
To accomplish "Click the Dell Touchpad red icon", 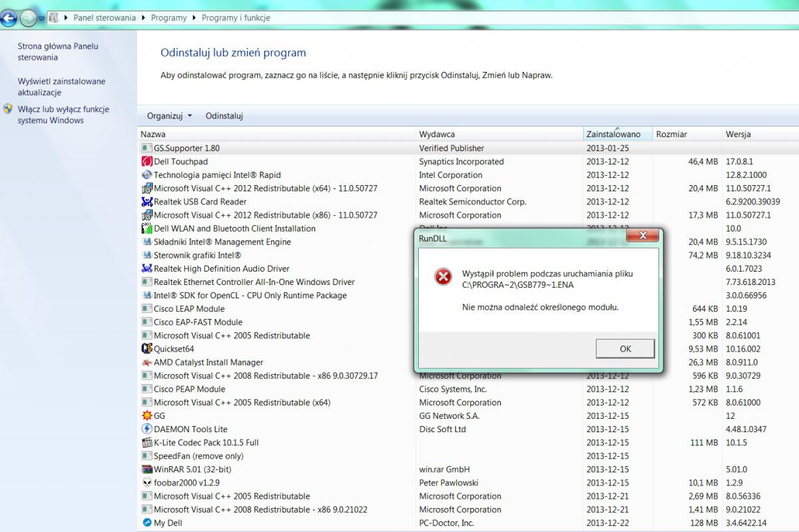I will [x=147, y=161].
